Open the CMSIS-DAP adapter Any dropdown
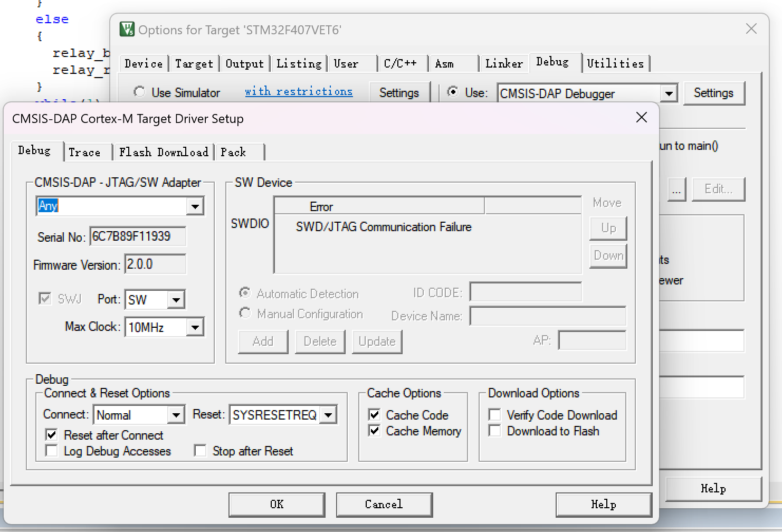The height and width of the screenshot is (532, 782). tap(195, 206)
